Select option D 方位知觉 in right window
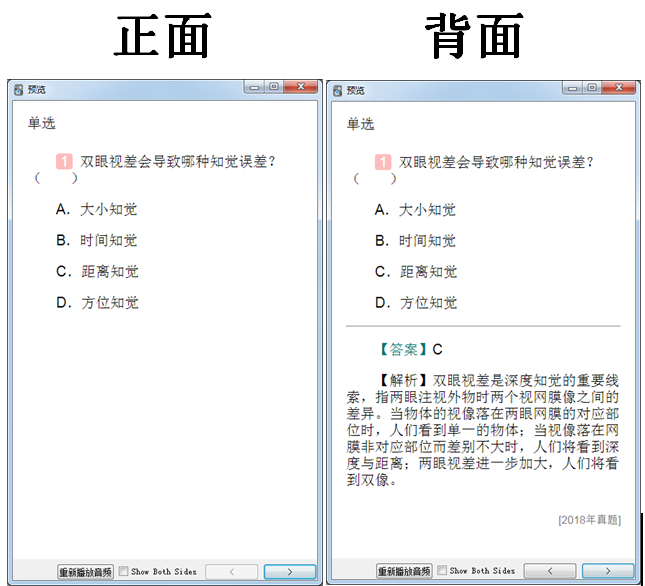The width and height of the screenshot is (645, 586). [416, 303]
